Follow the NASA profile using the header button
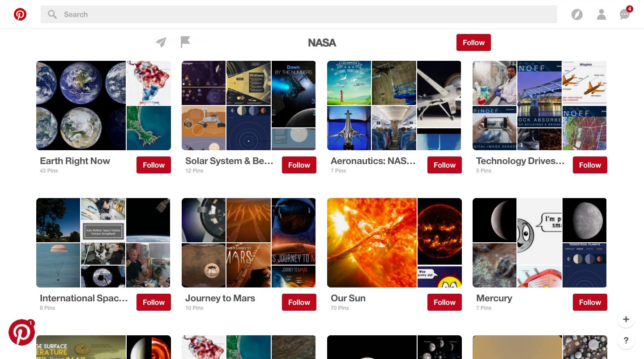 pos(473,42)
